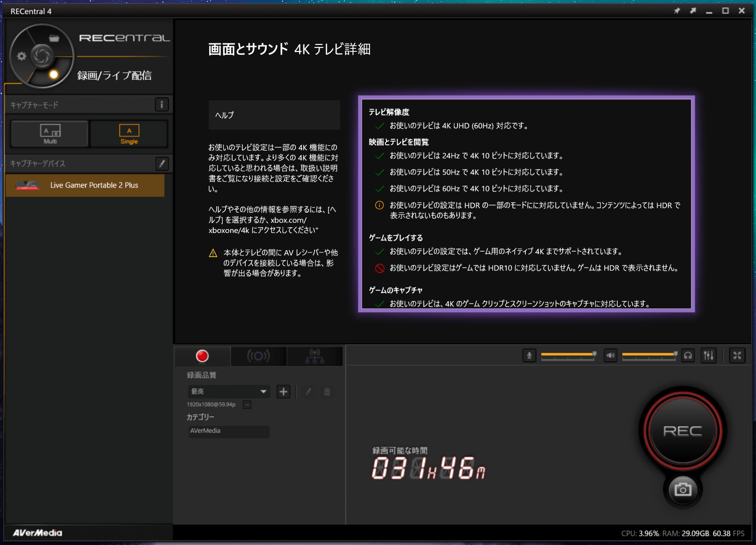Maximize the RECentral window
Viewport: 756px width, 545px height.
[726, 11]
